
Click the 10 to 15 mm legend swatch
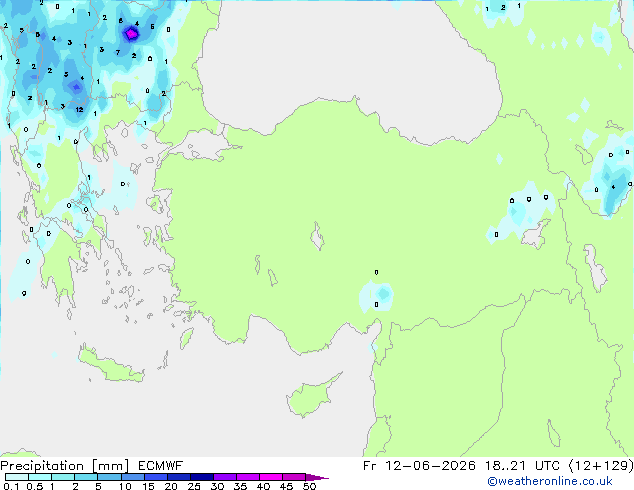click(132, 477)
